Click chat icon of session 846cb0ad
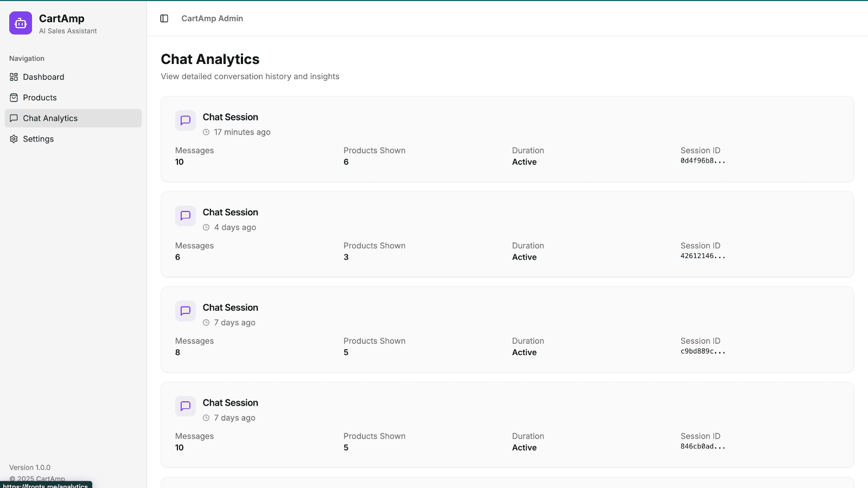 [x=186, y=406]
